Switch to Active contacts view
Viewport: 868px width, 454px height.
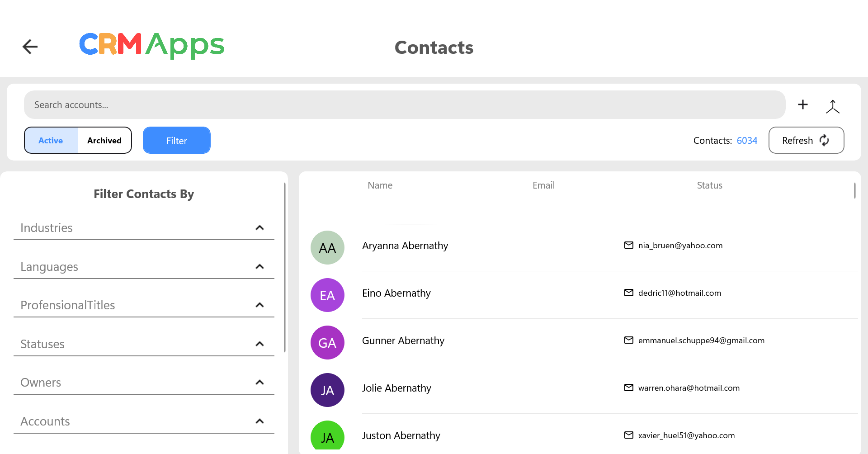[51, 141]
